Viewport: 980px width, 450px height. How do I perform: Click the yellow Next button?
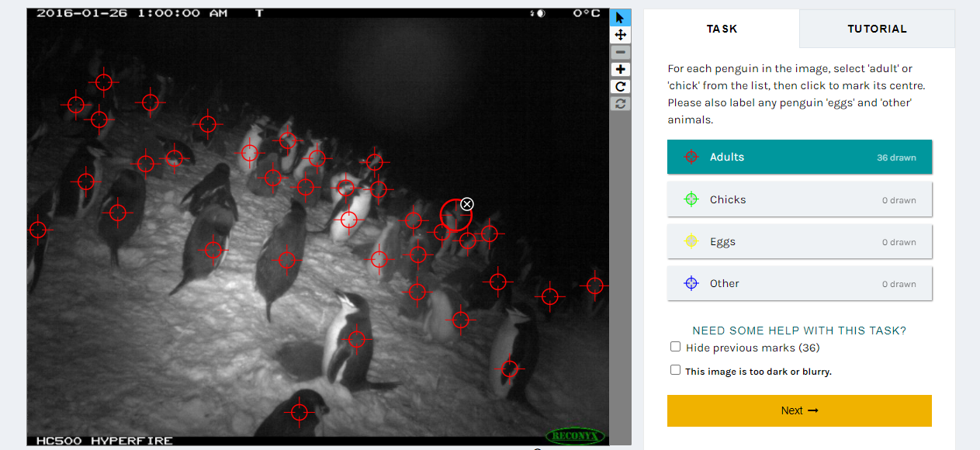coord(799,410)
